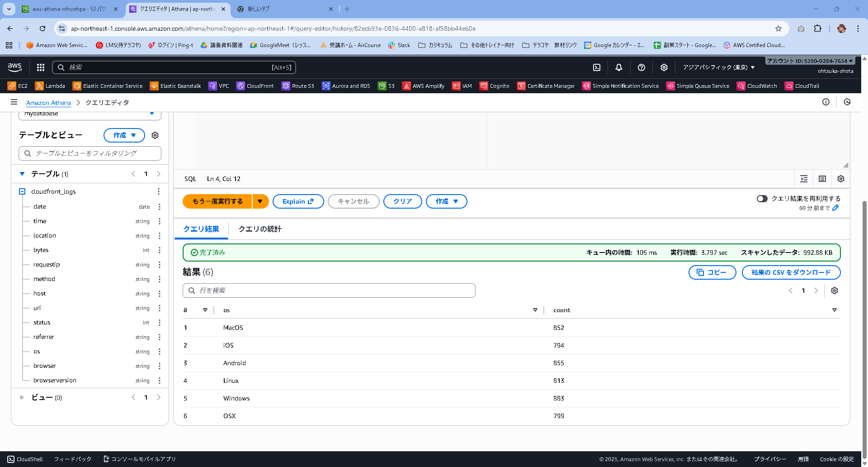
Task: Open AWS console settings gear in top bar
Action: [x=664, y=67]
